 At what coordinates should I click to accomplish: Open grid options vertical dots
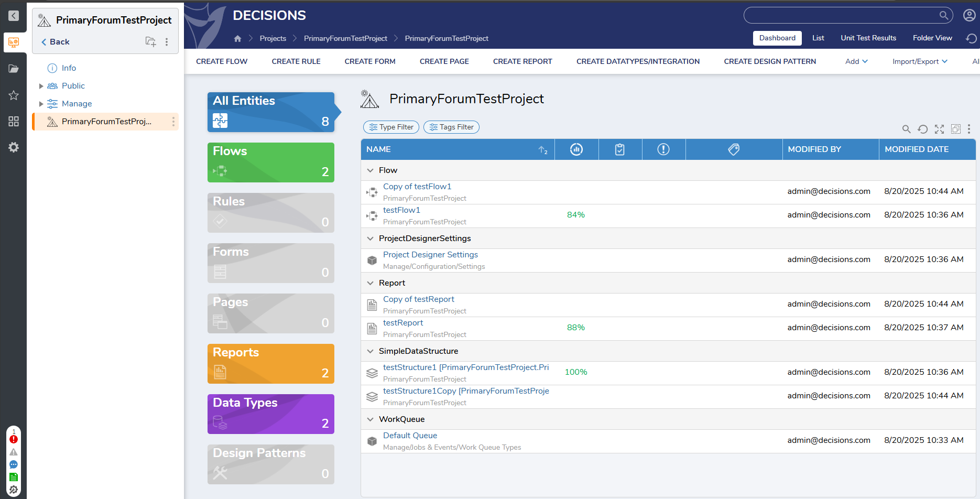point(969,129)
